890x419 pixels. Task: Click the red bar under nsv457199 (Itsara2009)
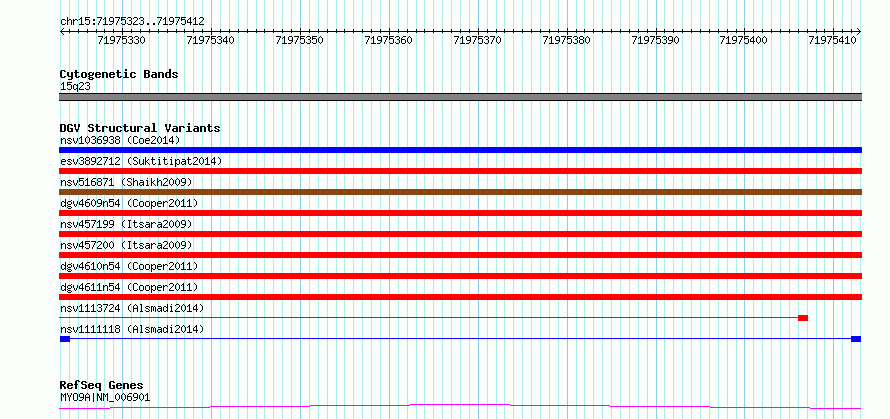(x=460, y=234)
